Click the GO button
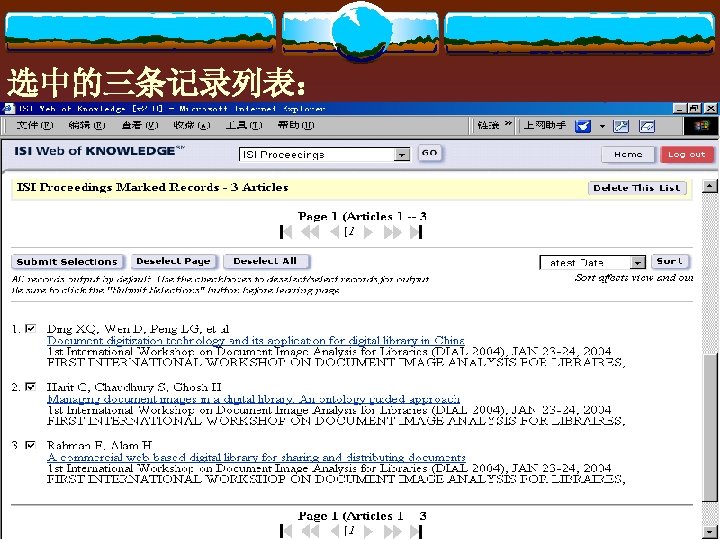The image size is (720, 540). (430, 153)
